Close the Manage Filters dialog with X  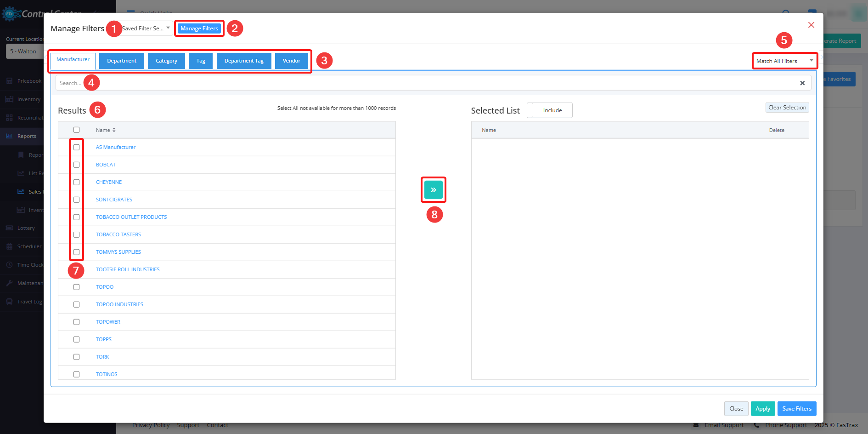click(811, 25)
